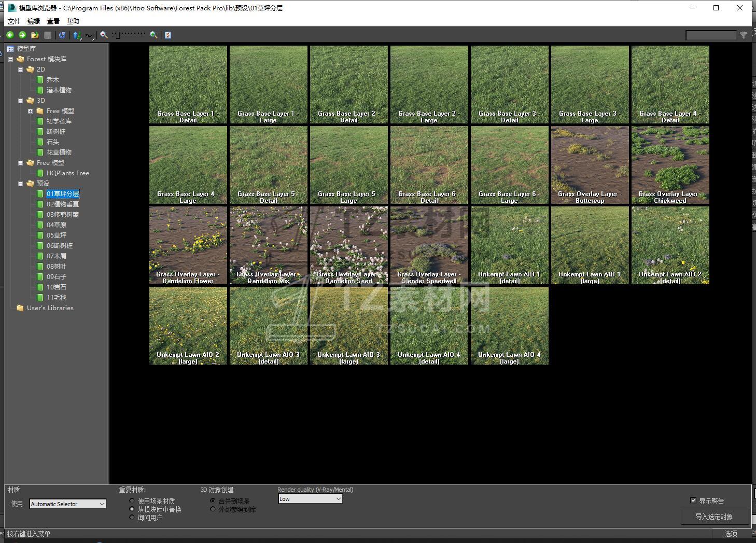The image size is (756, 543).
Task: Click the checklist options icon in toolbar
Action: pos(167,35)
